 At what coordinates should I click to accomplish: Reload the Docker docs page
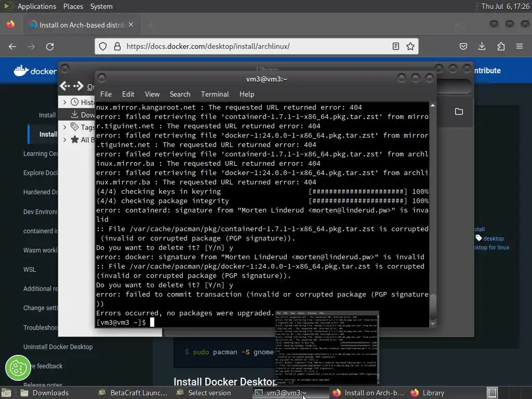(50, 46)
